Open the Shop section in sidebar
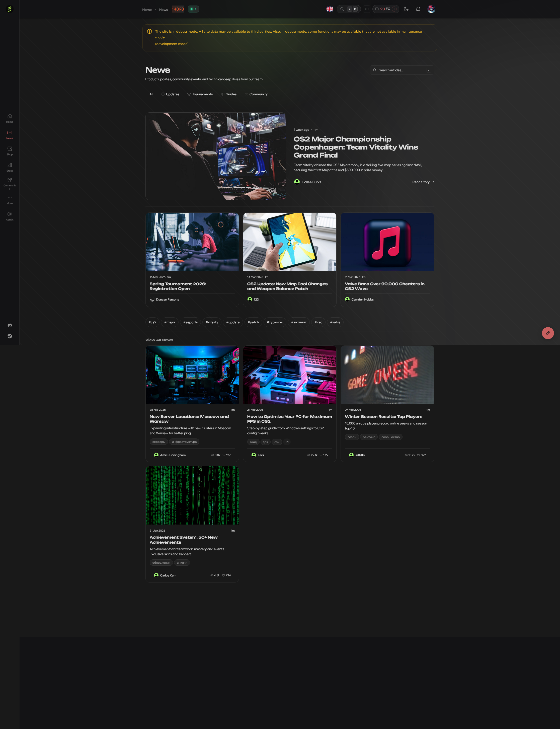 tap(10, 151)
